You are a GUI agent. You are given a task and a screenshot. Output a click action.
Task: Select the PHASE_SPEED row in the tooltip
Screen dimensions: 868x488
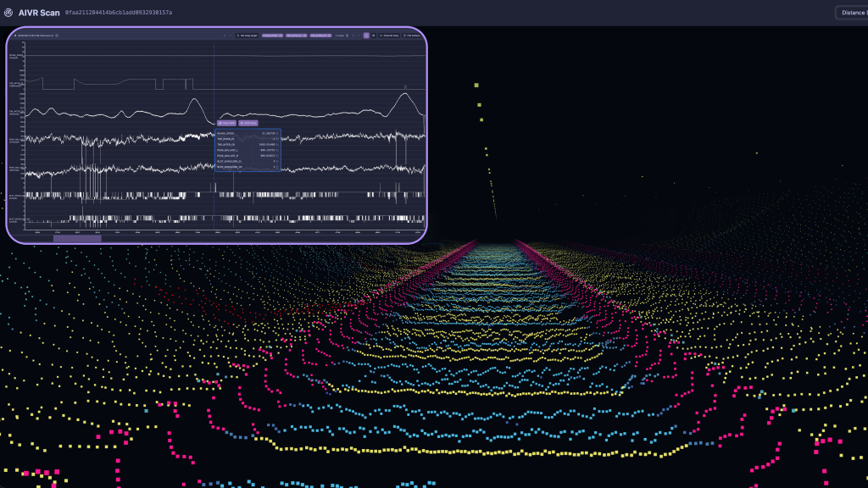tap(248, 133)
